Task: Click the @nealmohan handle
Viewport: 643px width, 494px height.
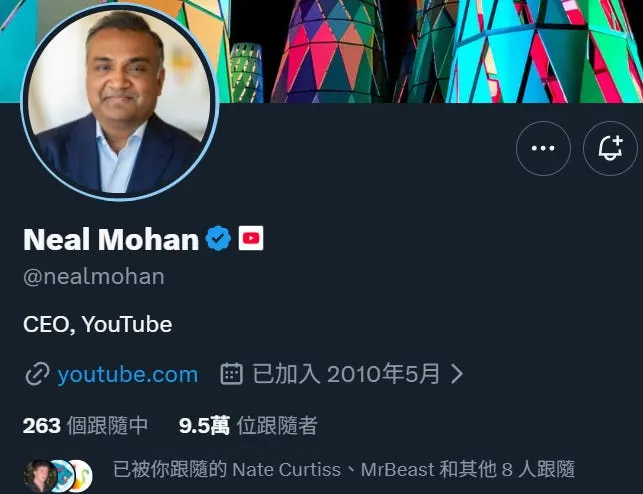Action: point(94,277)
